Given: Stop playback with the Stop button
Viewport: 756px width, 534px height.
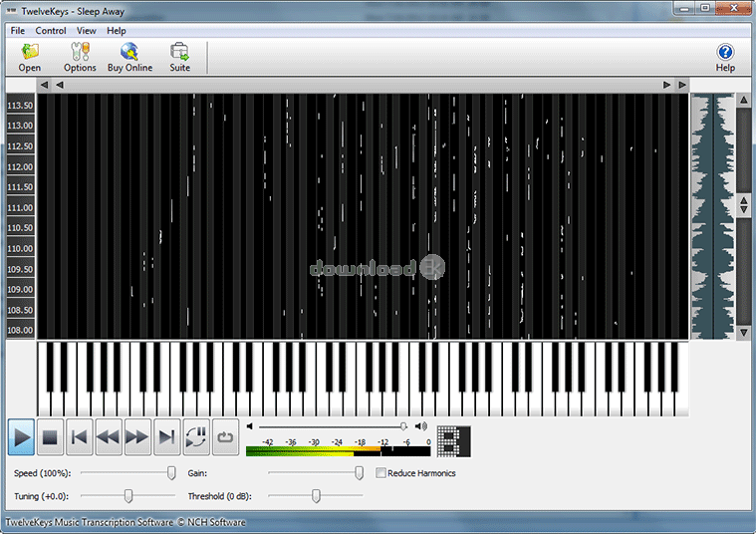Looking at the screenshot, I should click(50, 437).
